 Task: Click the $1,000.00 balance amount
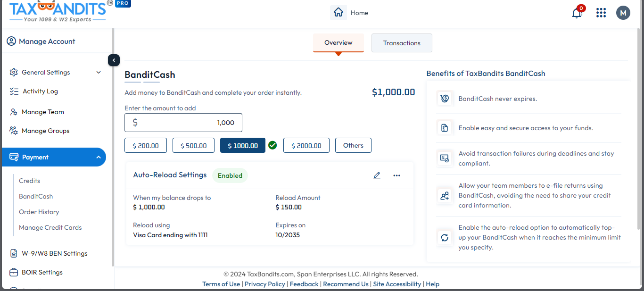[394, 92]
